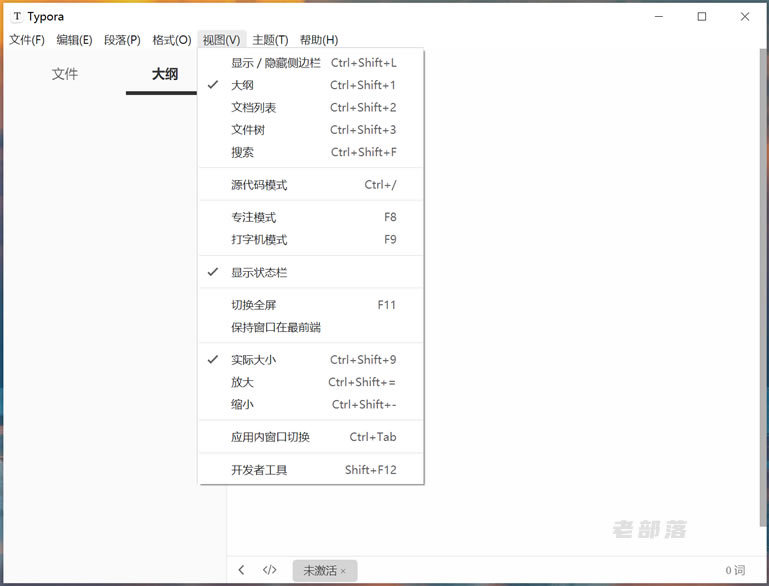Select the 大纲 sidebar tab
The width and height of the screenshot is (769, 586).
[x=164, y=74]
